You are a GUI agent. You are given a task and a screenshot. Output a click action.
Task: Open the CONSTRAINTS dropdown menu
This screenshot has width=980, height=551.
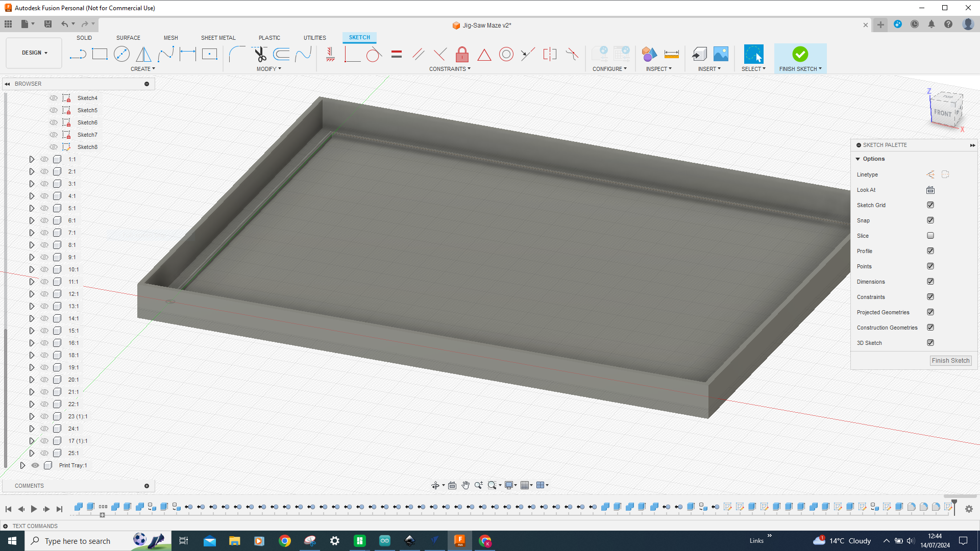pyautogui.click(x=450, y=69)
